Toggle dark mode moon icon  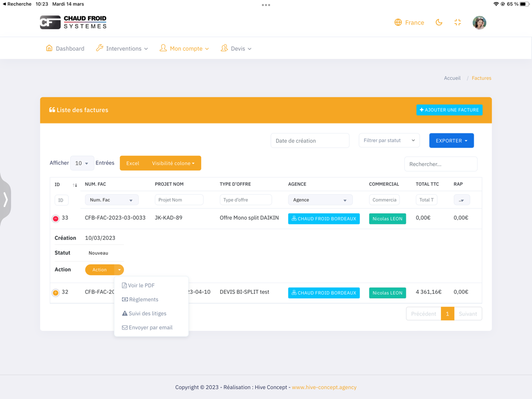[x=439, y=23]
